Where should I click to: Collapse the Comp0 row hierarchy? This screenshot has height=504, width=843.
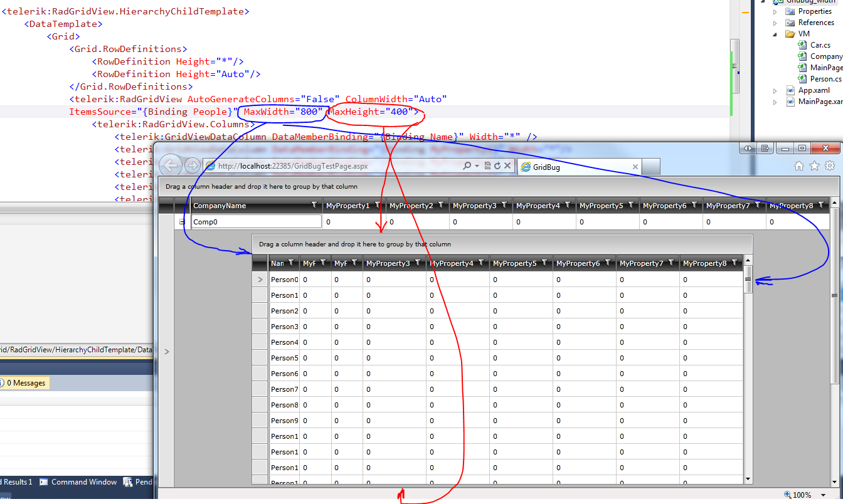tap(182, 222)
